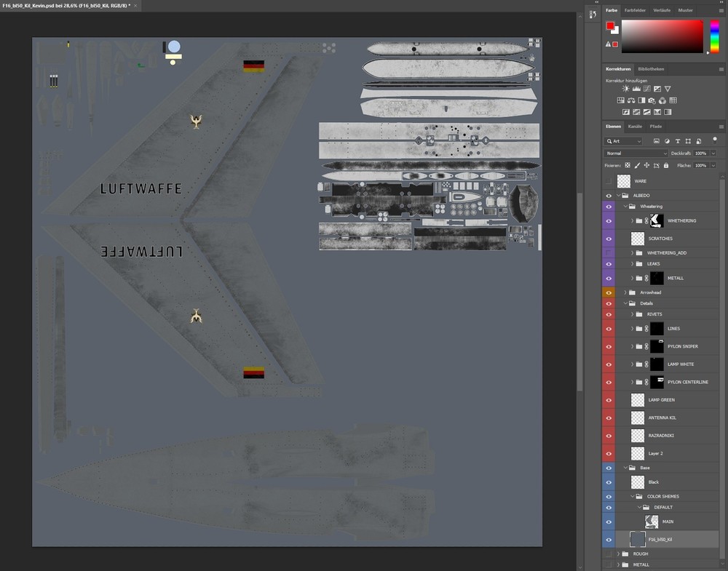Select the Vibrance adjustment triangle icon
The height and width of the screenshot is (571, 728).
pyautogui.click(x=668, y=88)
